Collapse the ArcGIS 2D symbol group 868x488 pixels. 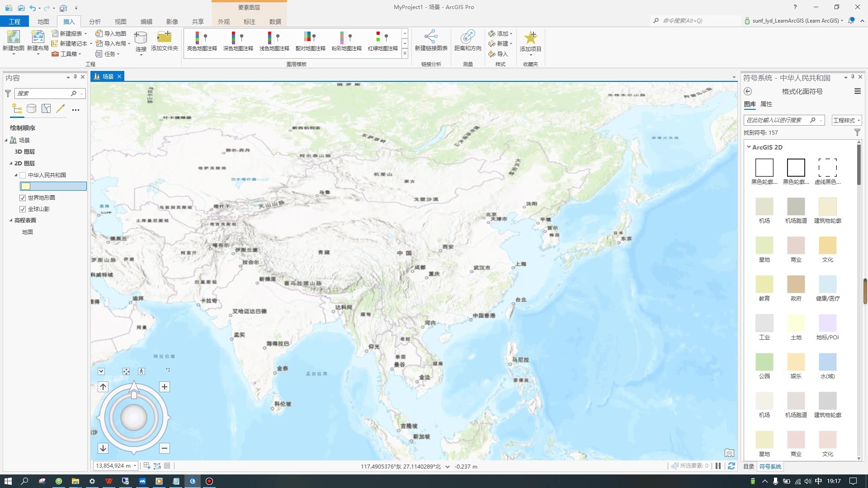[749, 147]
